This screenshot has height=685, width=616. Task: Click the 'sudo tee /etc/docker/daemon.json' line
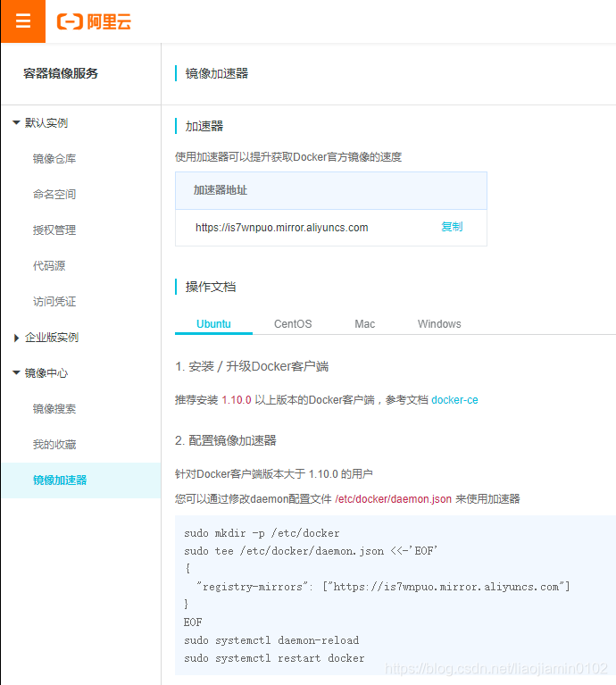click(311, 551)
